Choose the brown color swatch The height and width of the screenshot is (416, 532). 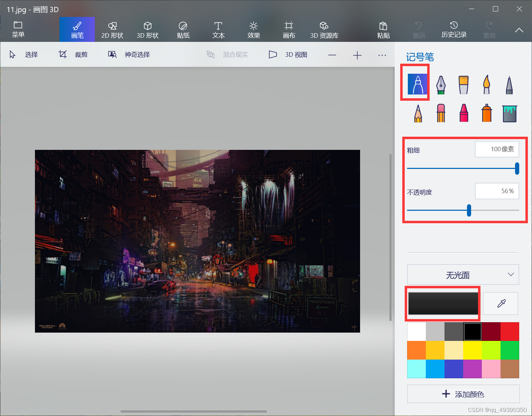[510, 369]
